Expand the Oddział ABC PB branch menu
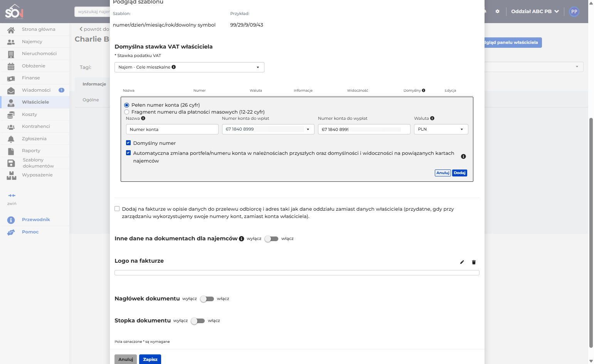The height and width of the screenshot is (364, 594). [x=535, y=12]
